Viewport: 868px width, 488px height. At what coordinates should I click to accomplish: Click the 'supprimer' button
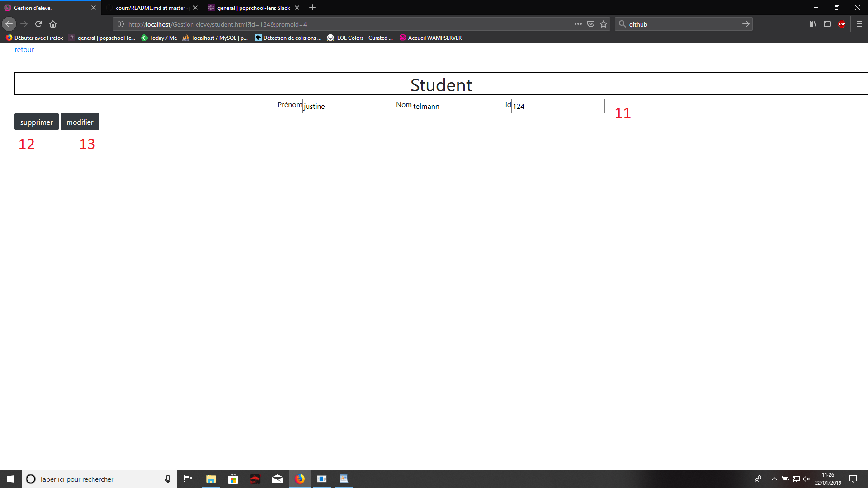point(36,122)
